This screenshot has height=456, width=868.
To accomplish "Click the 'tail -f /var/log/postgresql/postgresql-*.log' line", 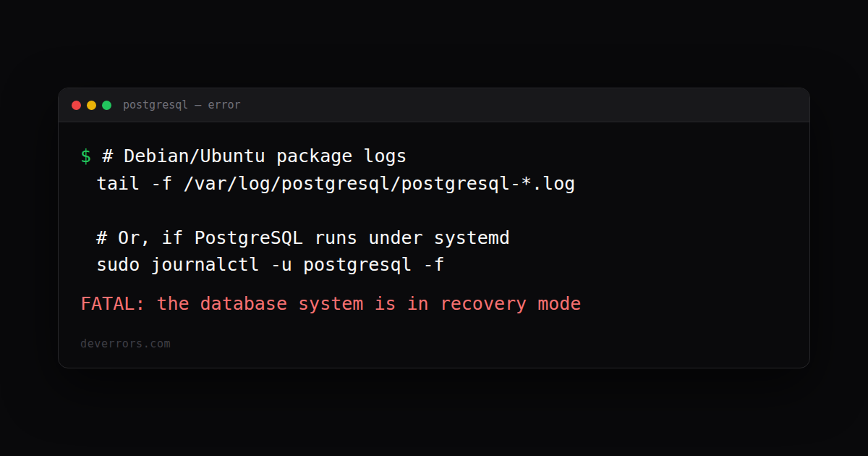I will coord(336,184).
